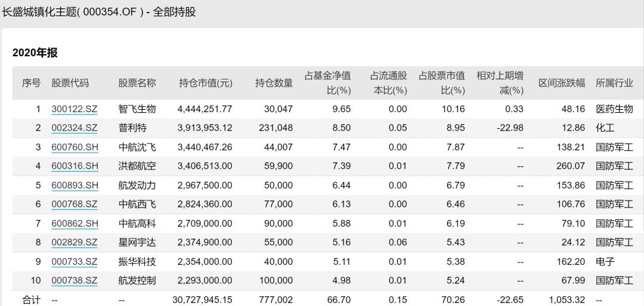The width and height of the screenshot is (644, 306).
Task: Select stock name 普利特
Action: pyautogui.click(x=132, y=128)
